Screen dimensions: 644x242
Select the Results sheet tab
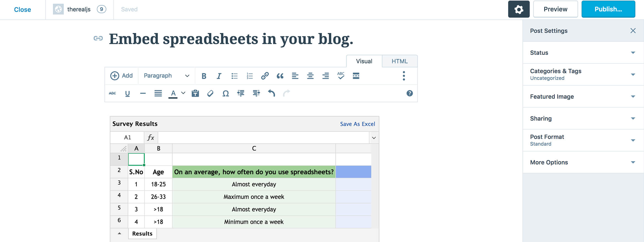click(142, 233)
